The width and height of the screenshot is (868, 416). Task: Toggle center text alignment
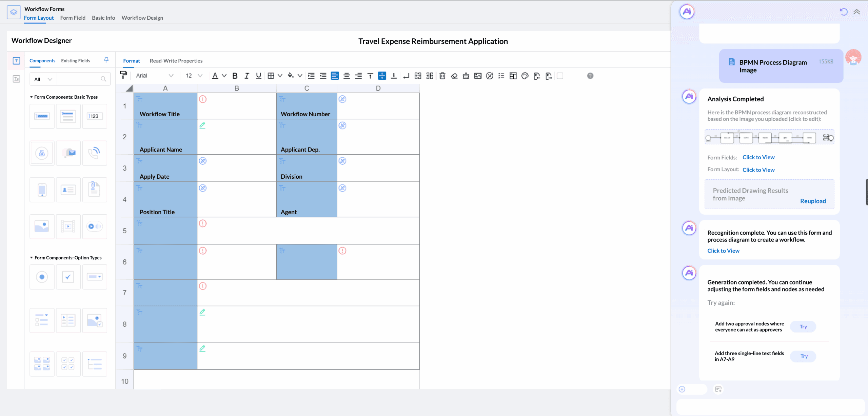(x=347, y=76)
